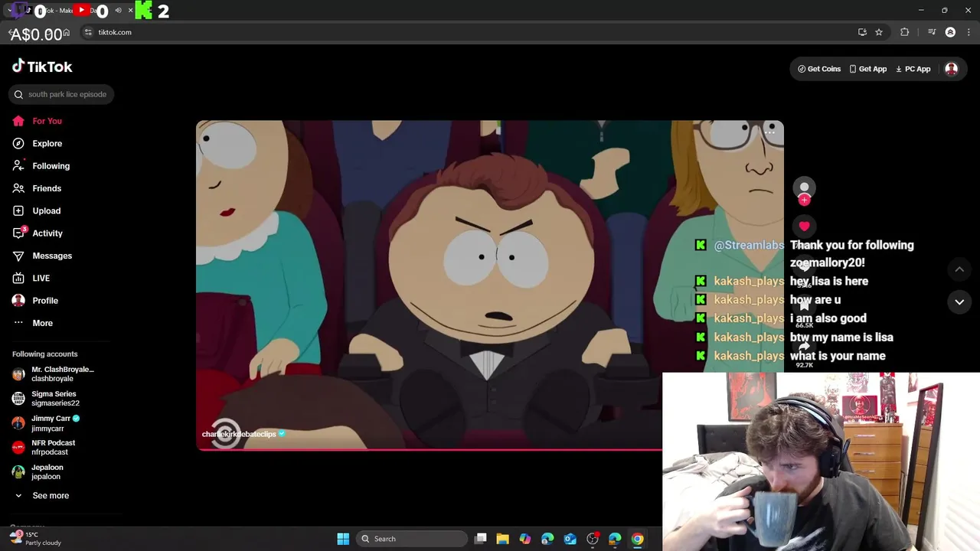Go to the next video arrow
980x551 pixels.
pyautogui.click(x=959, y=302)
